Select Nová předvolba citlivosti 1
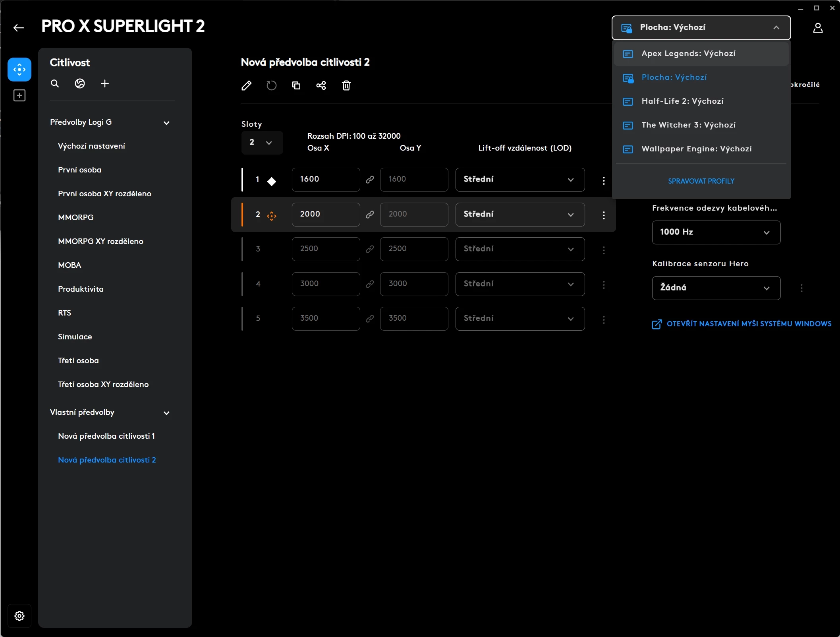840x637 pixels. [106, 436]
